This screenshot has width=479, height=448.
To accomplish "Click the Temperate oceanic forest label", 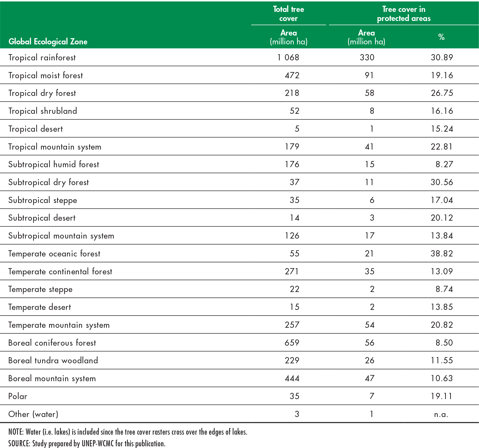I will 54,254.
